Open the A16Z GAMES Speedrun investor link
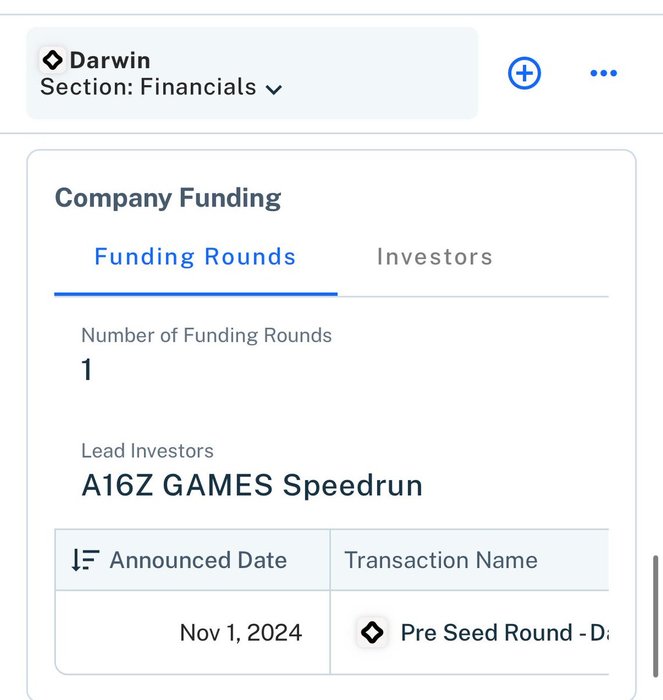Screen dimensions: 663x700 tap(251, 486)
